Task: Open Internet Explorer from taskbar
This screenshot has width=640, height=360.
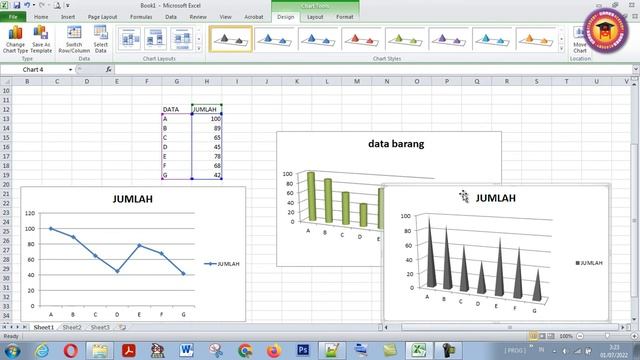Action: pos(42,351)
